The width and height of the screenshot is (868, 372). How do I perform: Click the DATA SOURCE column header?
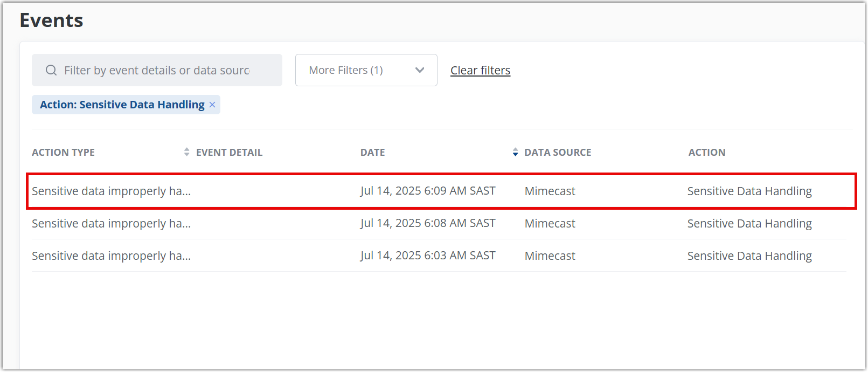[x=558, y=153]
